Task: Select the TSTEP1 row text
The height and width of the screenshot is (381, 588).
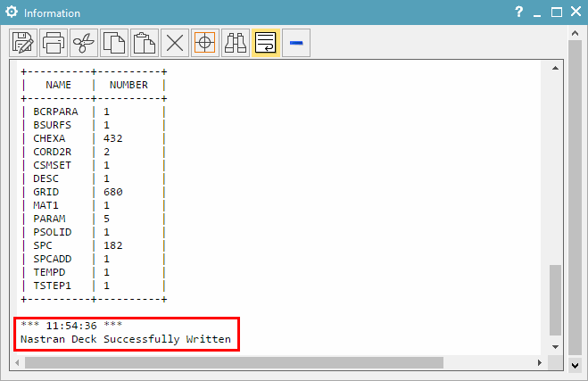Action: coord(52,286)
